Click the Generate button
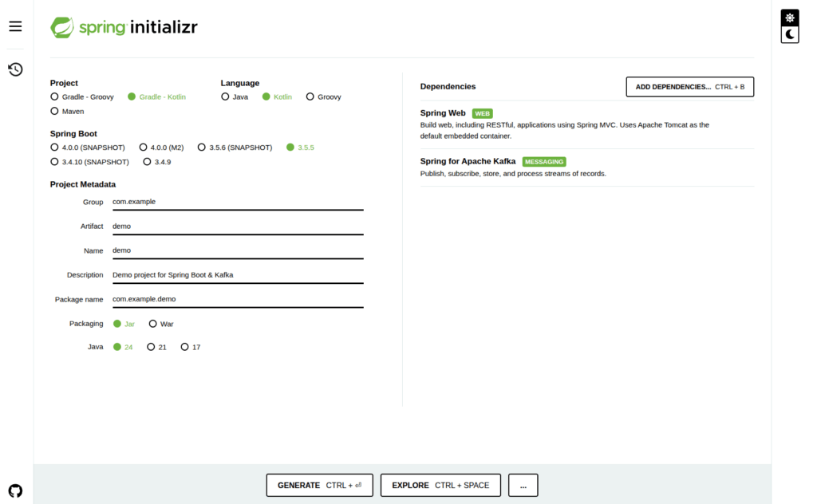The image size is (817, 504). point(319,485)
